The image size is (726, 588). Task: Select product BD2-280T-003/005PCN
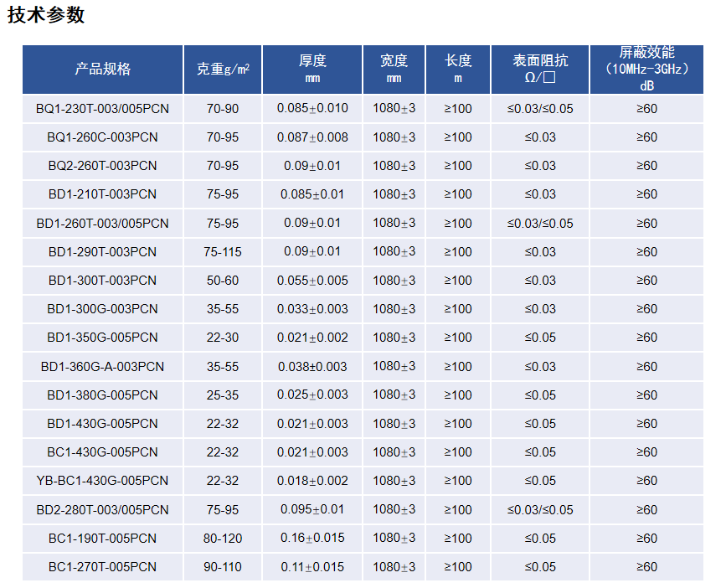102,509
